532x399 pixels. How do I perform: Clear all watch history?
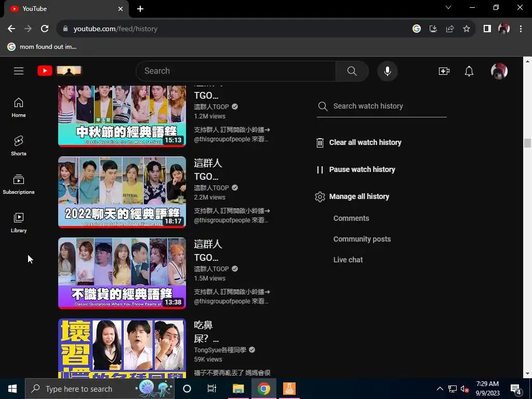click(x=358, y=142)
